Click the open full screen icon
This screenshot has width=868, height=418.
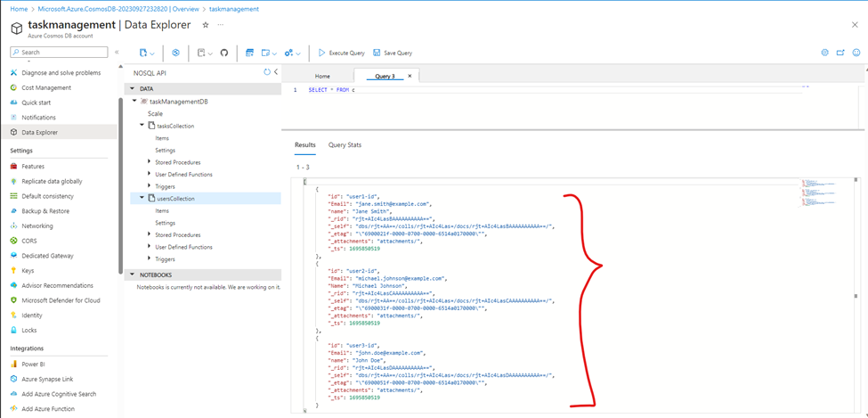click(840, 53)
